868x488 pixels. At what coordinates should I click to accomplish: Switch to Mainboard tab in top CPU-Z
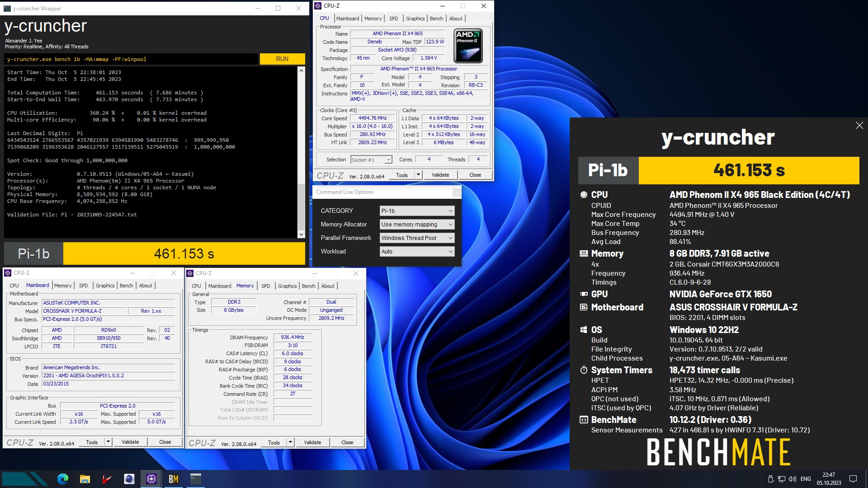(x=348, y=19)
